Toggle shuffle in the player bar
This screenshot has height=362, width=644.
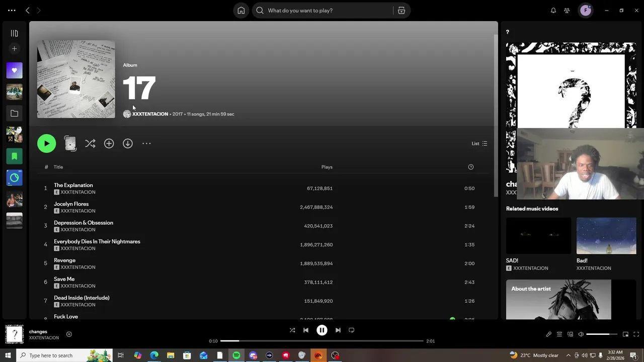292,330
